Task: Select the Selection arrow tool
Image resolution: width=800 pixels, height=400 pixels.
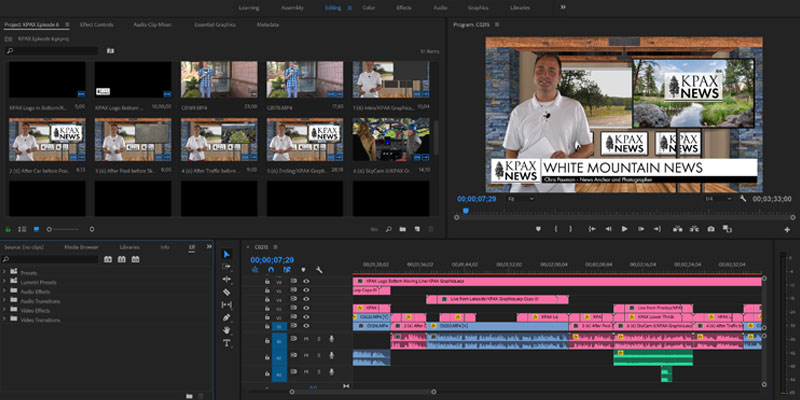Action: [x=227, y=254]
